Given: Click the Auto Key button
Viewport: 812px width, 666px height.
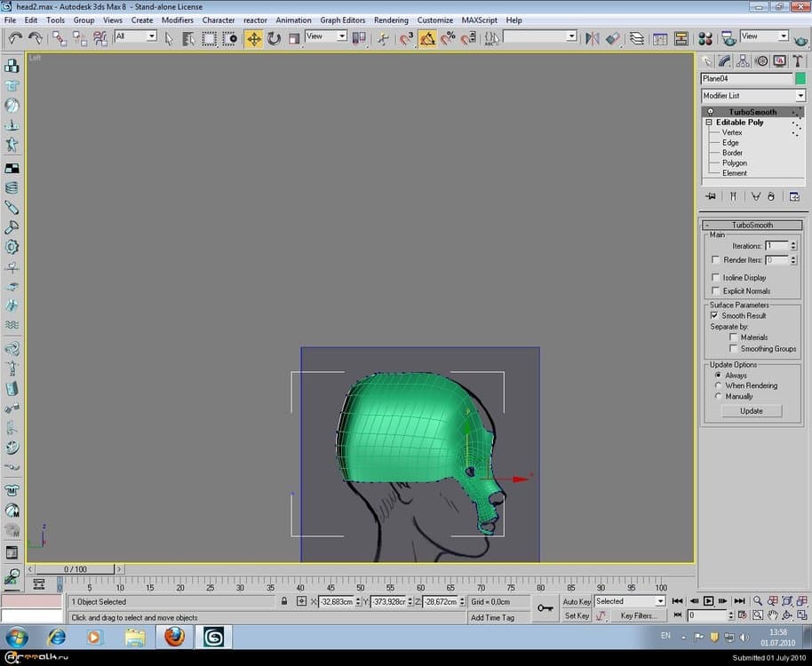Looking at the screenshot, I should point(577,601).
